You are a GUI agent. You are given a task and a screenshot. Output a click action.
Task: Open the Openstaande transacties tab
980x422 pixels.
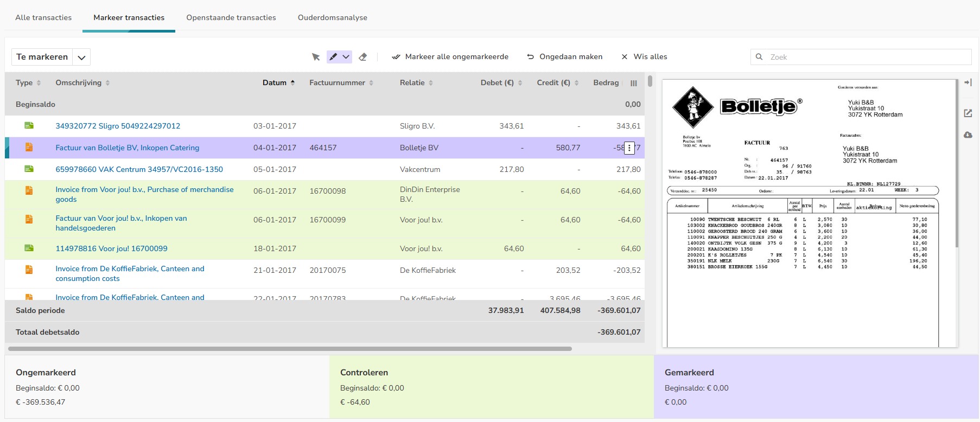point(231,17)
